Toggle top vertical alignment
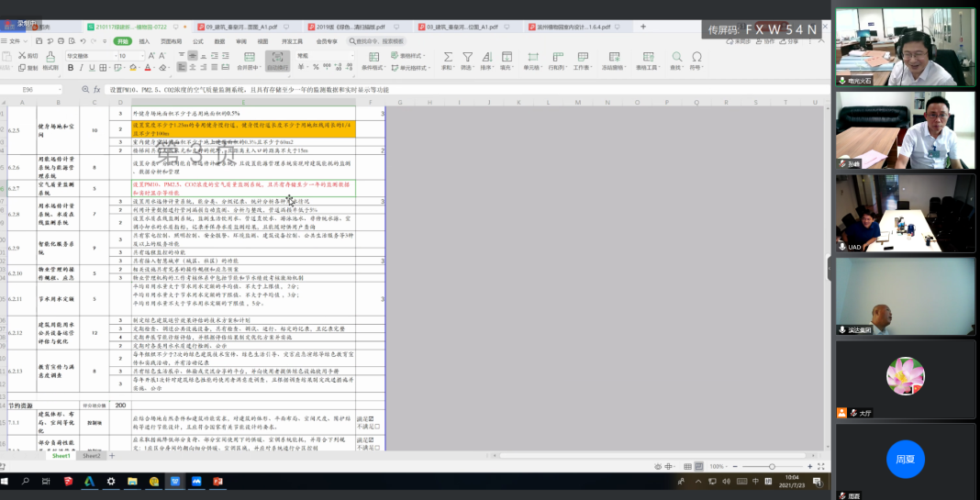The height and width of the screenshot is (500, 980). click(182, 56)
